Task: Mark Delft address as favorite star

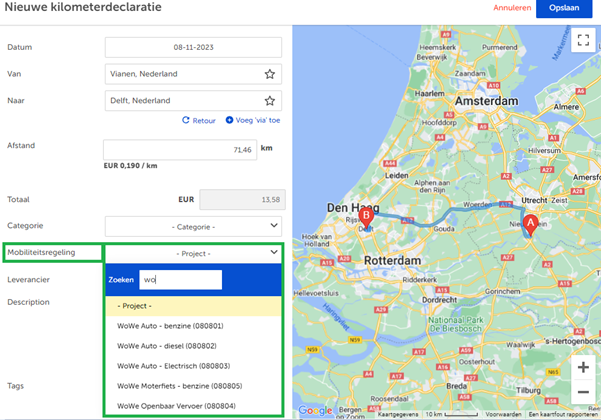Action: tap(270, 101)
